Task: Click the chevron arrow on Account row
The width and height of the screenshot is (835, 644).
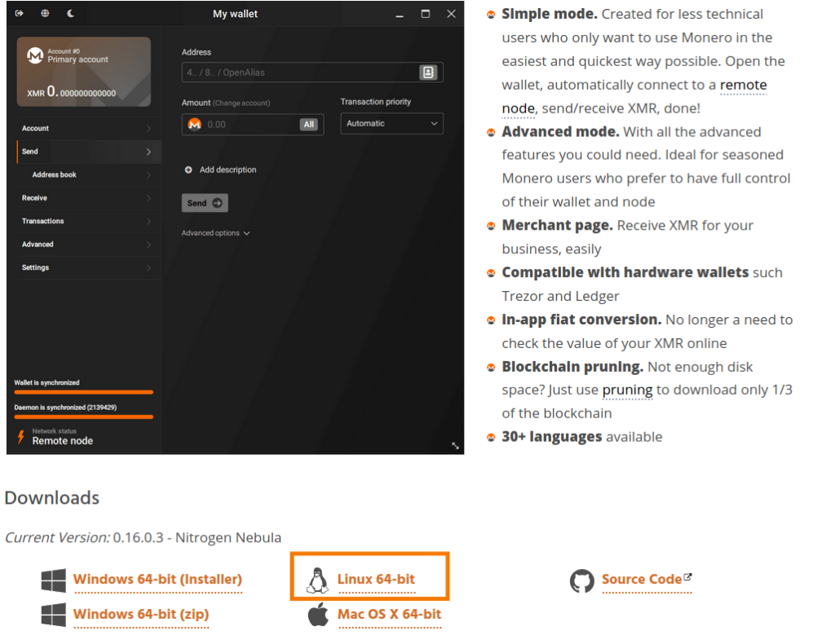Action: click(x=148, y=129)
